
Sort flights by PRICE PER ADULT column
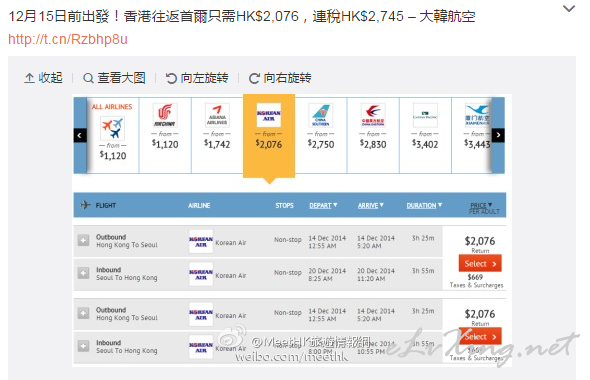(x=484, y=208)
